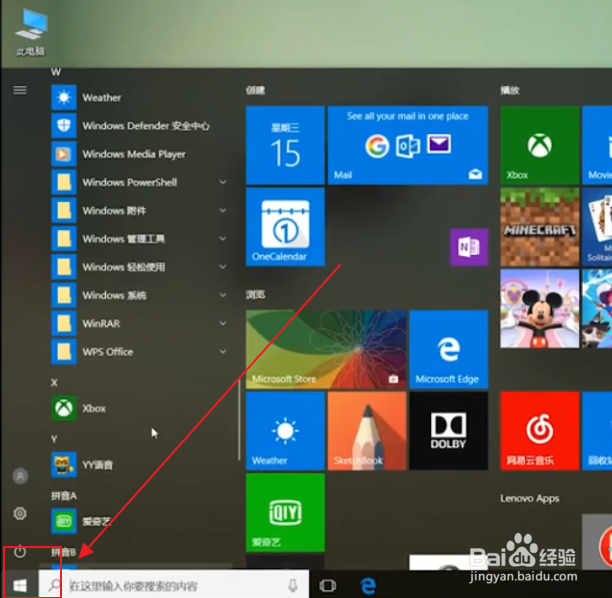Open the user account icon
612x598 pixels.
pos(20,476)
